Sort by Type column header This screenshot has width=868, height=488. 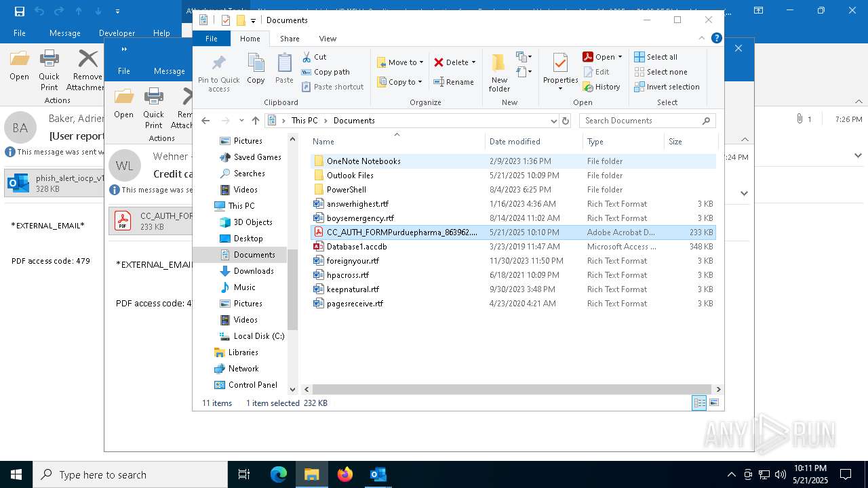pos(623,142)
